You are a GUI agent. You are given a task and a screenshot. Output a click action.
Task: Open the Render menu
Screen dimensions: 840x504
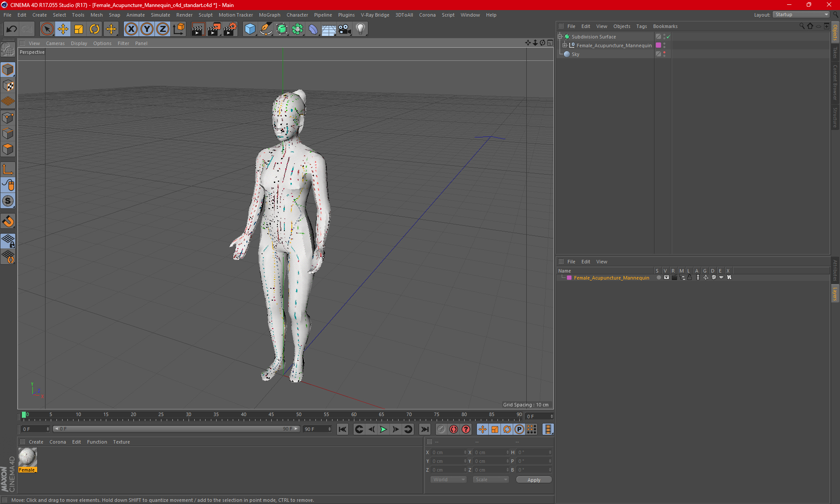pos(184,15)
